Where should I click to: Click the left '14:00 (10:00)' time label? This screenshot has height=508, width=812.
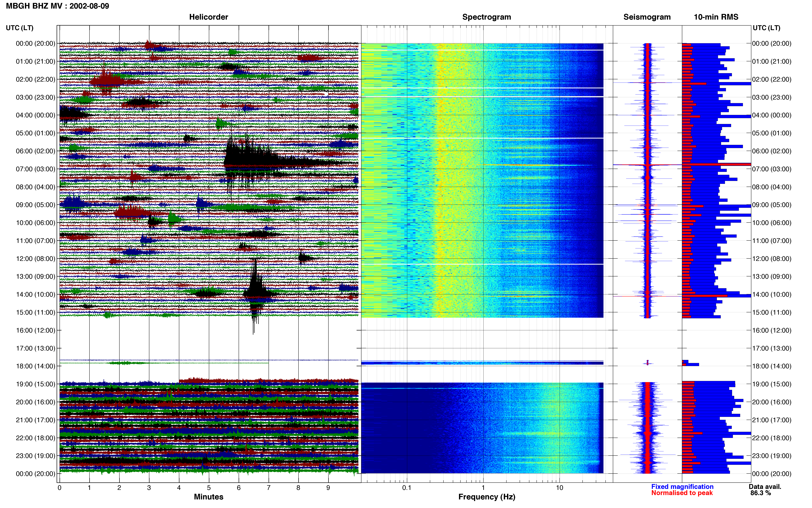(36, 294)
